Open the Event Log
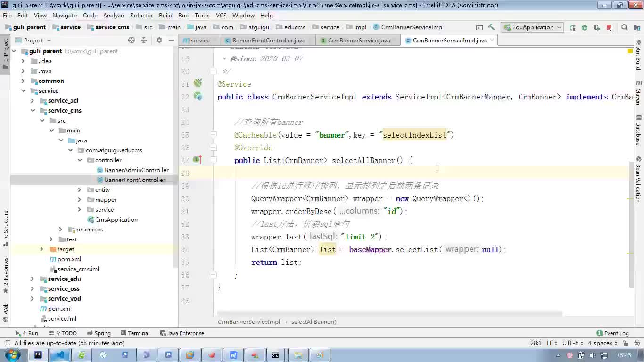 [x=612, y=333]
